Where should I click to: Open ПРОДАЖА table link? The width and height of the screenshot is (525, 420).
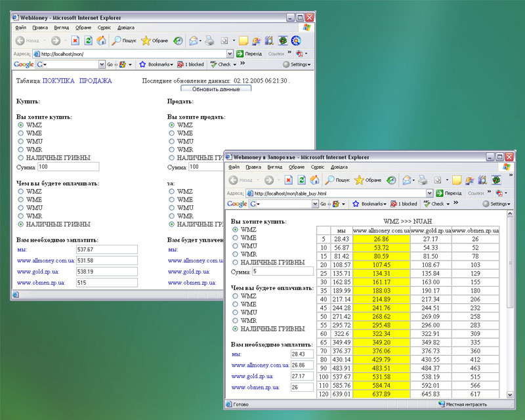95,81
